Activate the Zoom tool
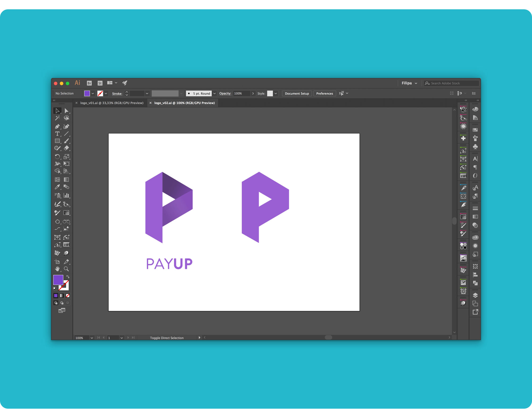The height and width of the screenshot is (414, 532). click(66, 269)
